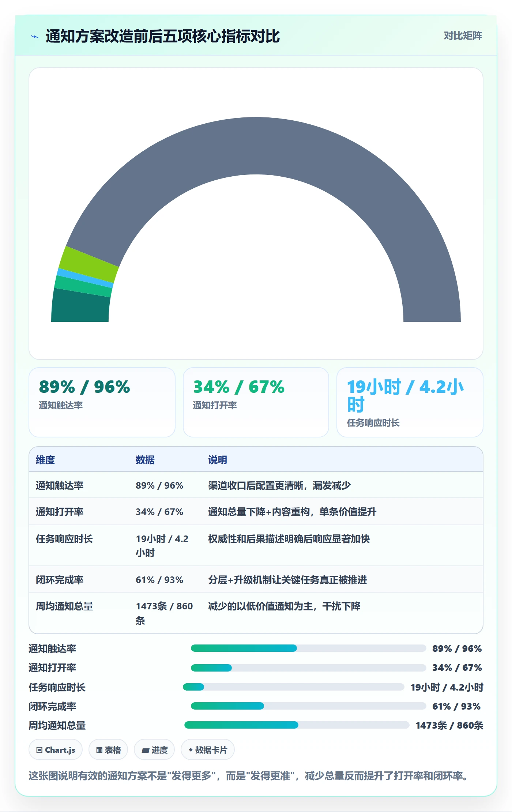512x812 pixels.
Task: Click the 任务响应时长 progress bar
Action: [293, 687]
